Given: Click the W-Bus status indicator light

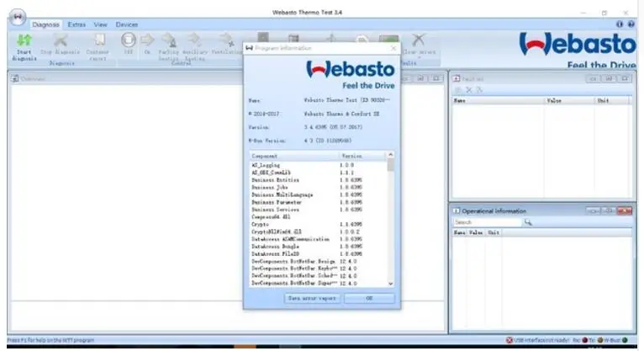Looking at the screenshot, I should pos(625,340).
